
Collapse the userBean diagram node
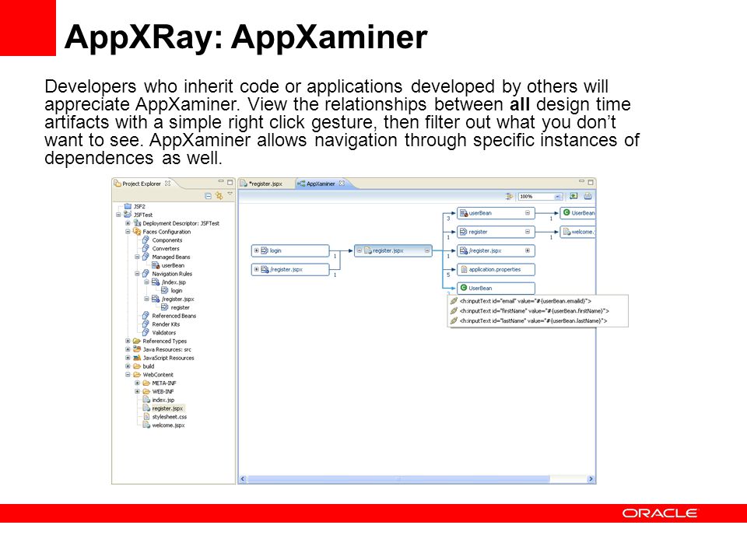point(528,213)
